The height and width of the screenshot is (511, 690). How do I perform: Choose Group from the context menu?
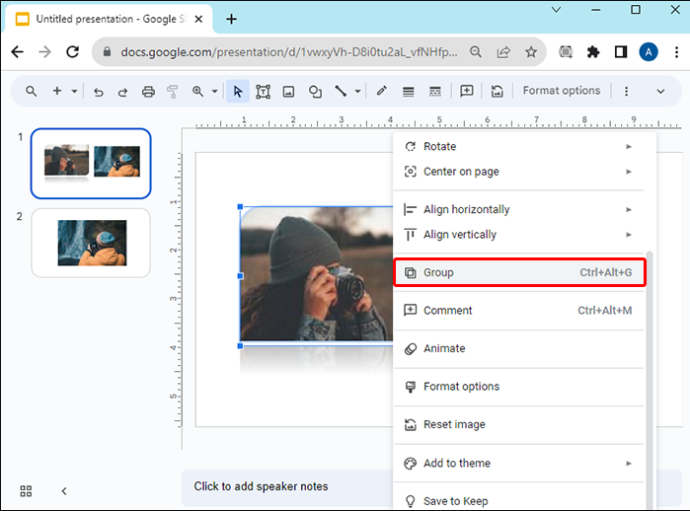tap(520, 272)
